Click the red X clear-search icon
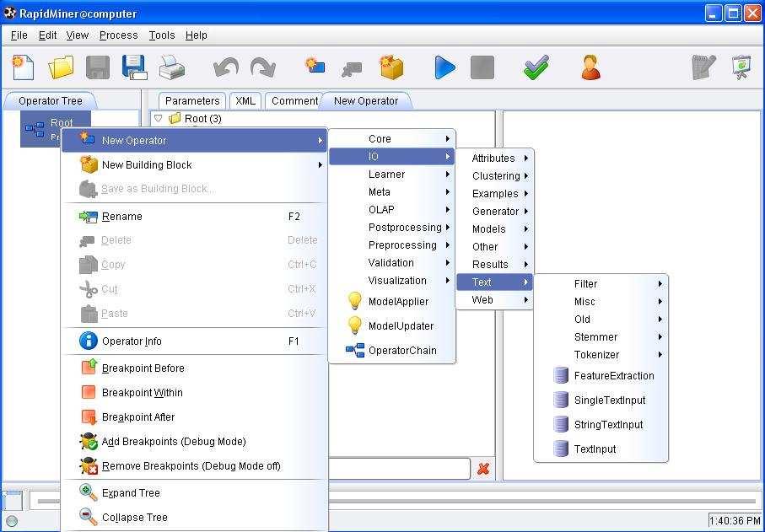 (x=483, y=469)
